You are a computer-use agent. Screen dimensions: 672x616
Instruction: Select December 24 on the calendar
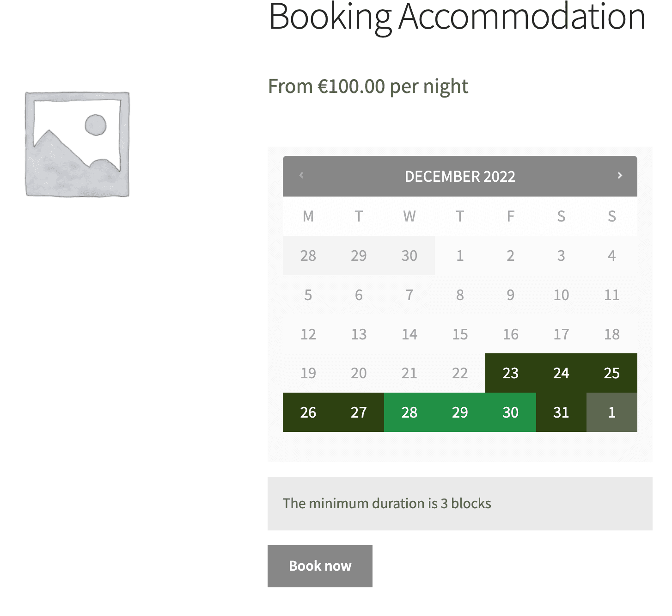(561, 373)
